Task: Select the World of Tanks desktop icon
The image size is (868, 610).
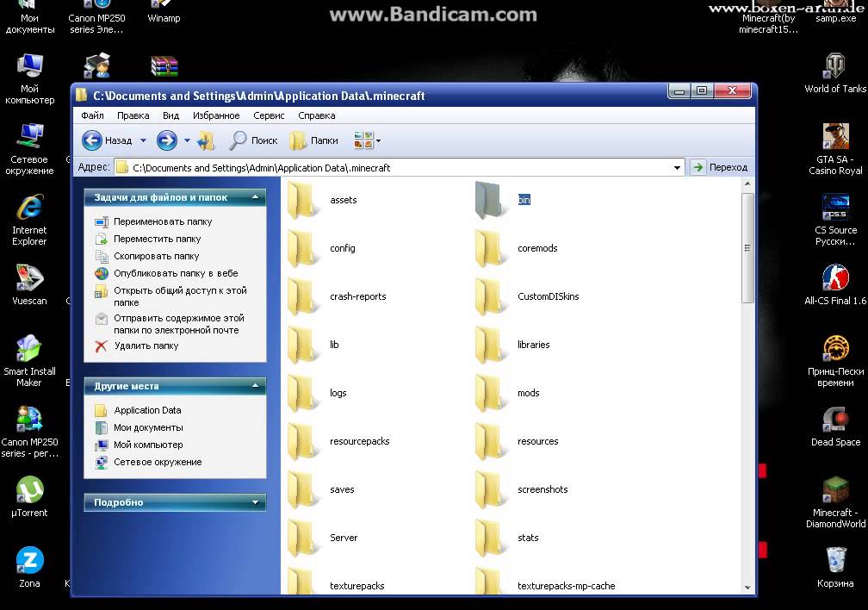Action: click(x=835, y=66)
